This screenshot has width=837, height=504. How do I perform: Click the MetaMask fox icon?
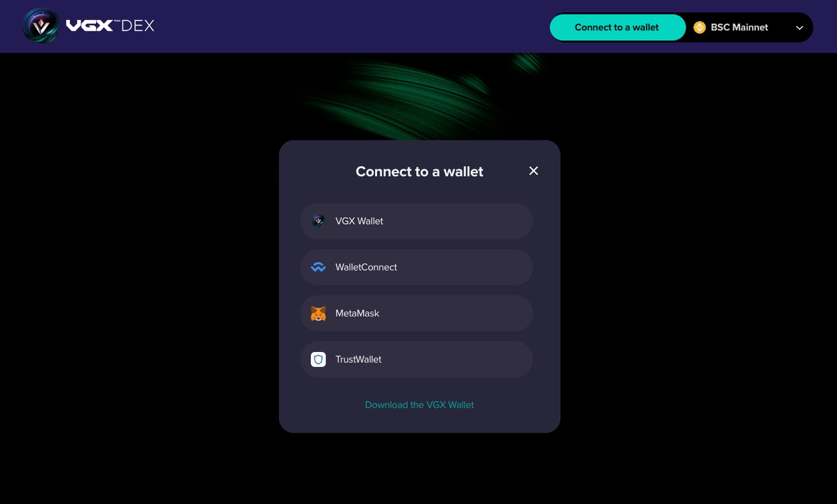pos(318,313)
